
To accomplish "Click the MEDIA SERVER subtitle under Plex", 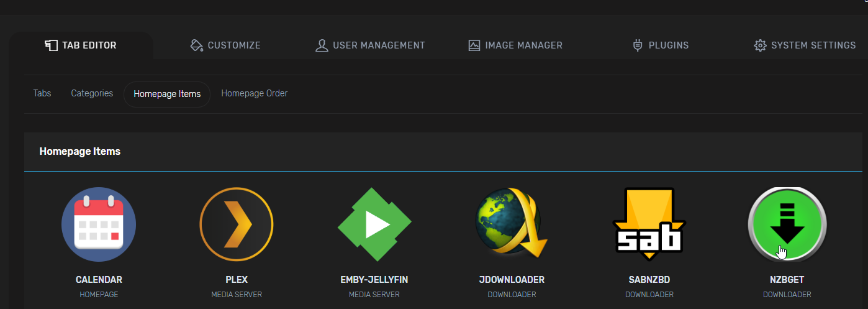I will [x=237, y=295].
